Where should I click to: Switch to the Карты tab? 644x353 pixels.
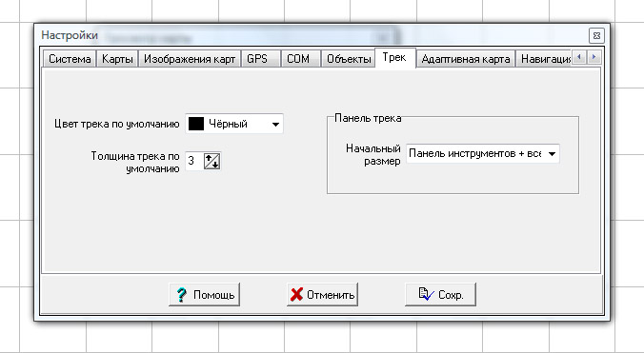[117, 59]
